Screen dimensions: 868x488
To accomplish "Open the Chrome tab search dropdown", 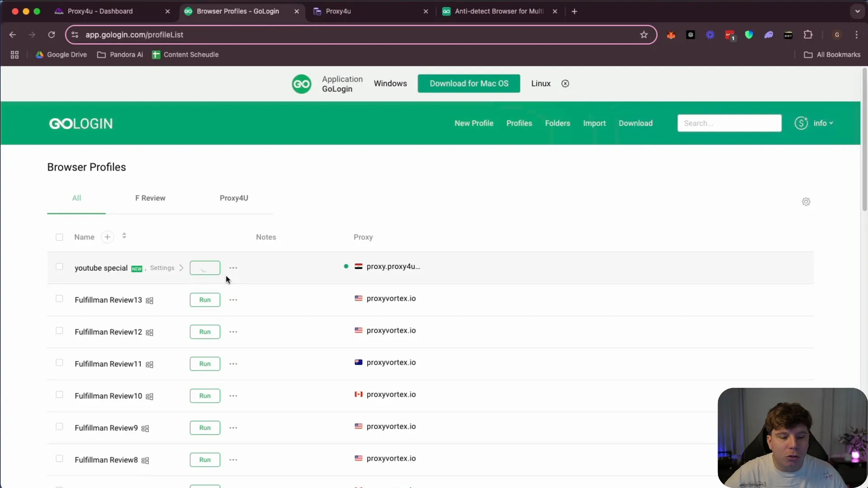I will click(x=857, y=11).
